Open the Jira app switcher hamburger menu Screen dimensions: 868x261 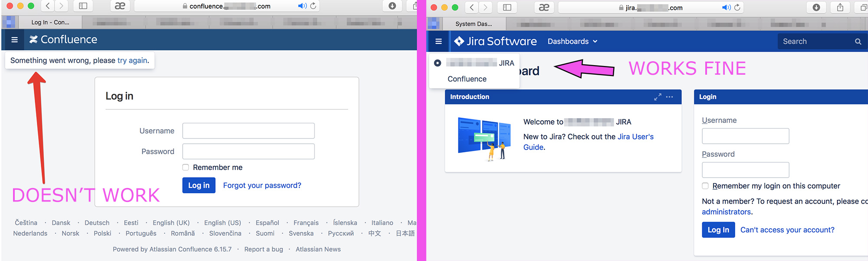coord(439,41)
